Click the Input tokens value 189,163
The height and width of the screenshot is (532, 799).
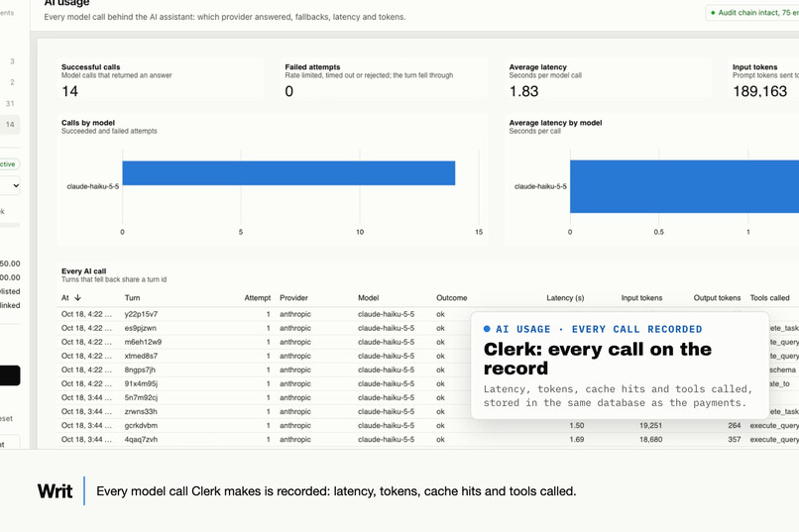[x=759, y=91]
